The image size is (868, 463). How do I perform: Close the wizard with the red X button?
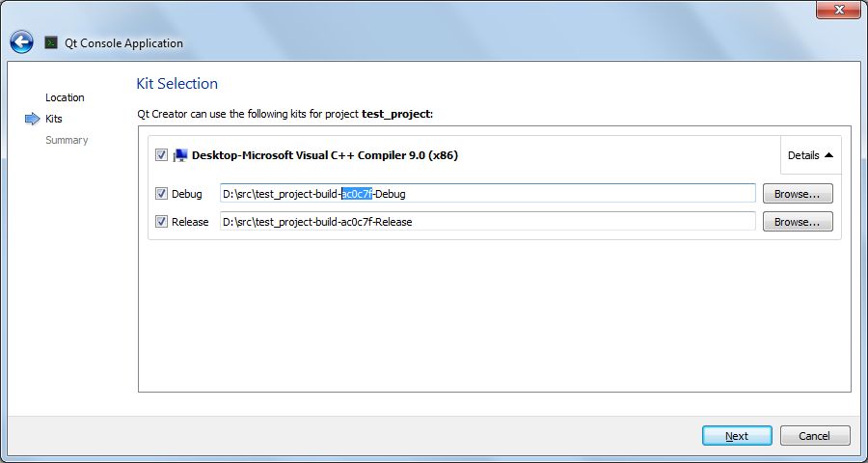pyautogui.click(x=838, y=10)
